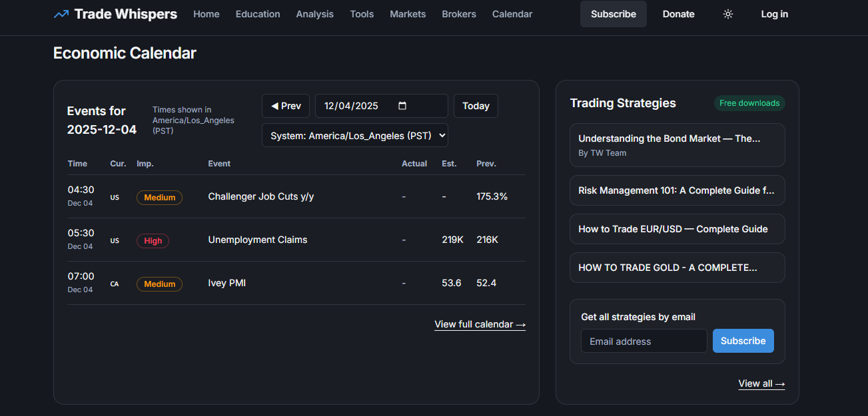Click the Subscribe button in the header
The image size is (868, 416).
tap(613, 13)
